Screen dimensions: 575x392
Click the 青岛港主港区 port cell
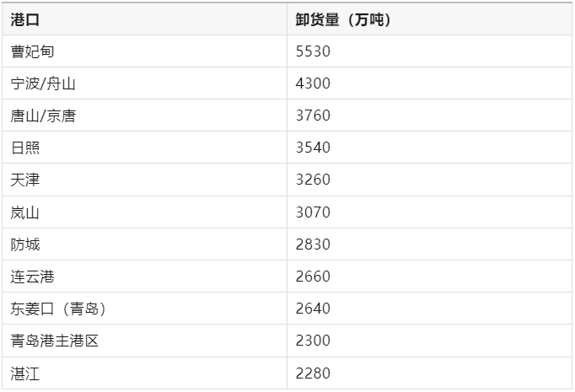(144, 341)
